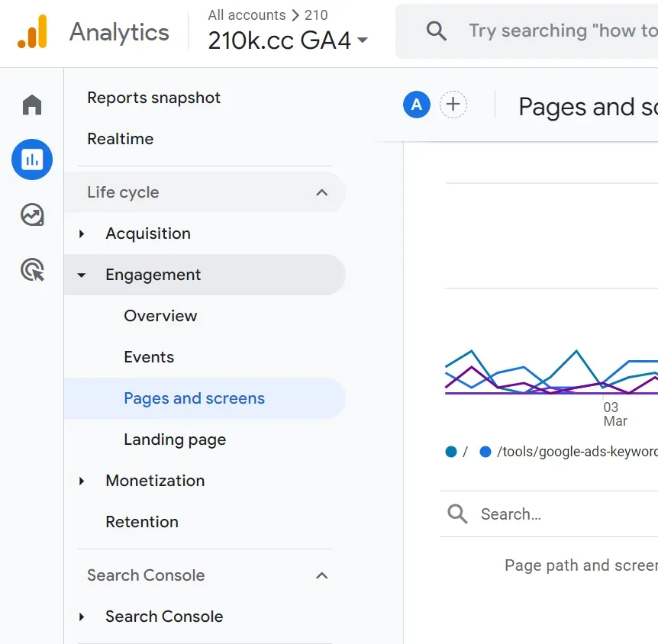Click the add comparison plus icon

pyautogui.click(x=453, y=105)
